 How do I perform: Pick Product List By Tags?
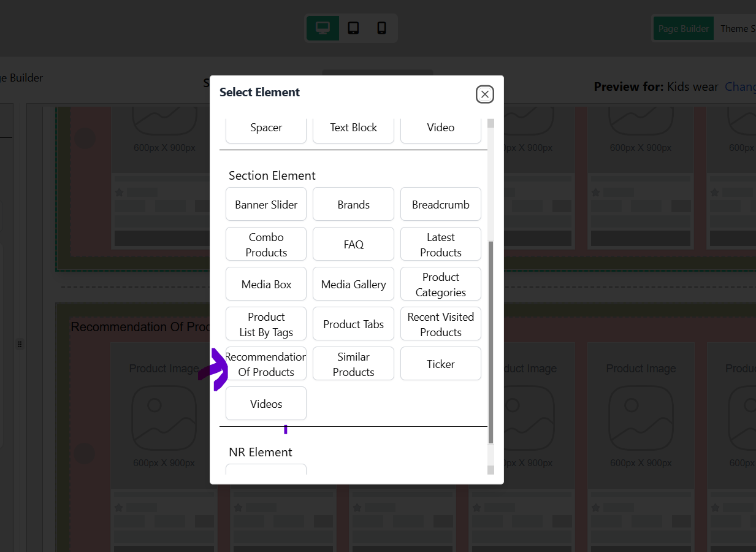point(266,324)
